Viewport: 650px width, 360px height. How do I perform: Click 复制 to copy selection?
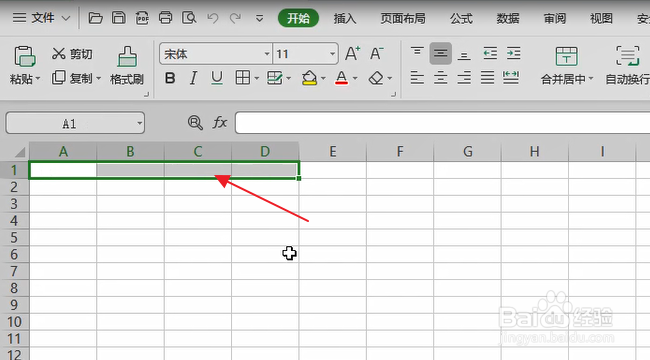72,78
